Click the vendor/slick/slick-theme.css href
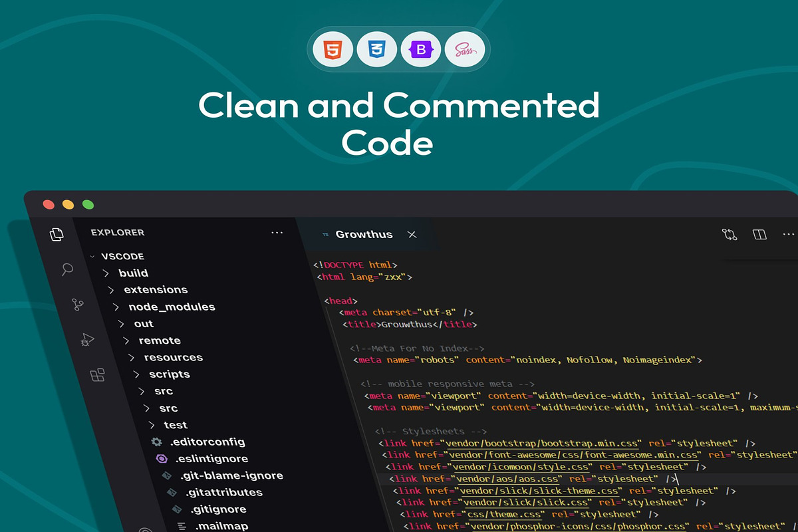The width and height of the screenshot is (798, 532). pos(541,491)
